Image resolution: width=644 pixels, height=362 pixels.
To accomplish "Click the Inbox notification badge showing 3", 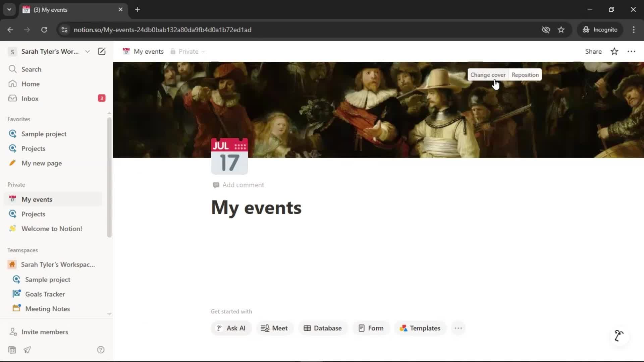I will 102,98.
